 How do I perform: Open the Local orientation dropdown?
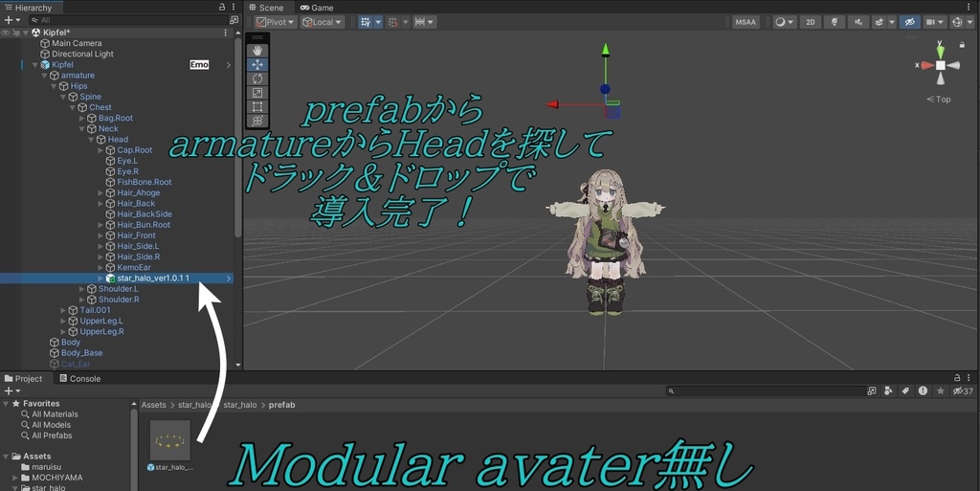(x=323, y=22)
